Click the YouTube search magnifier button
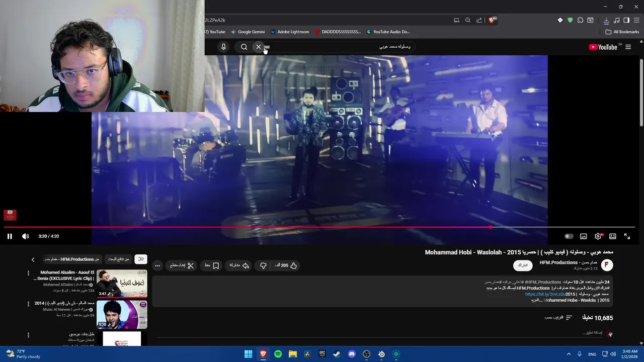 tap(244, 47)
